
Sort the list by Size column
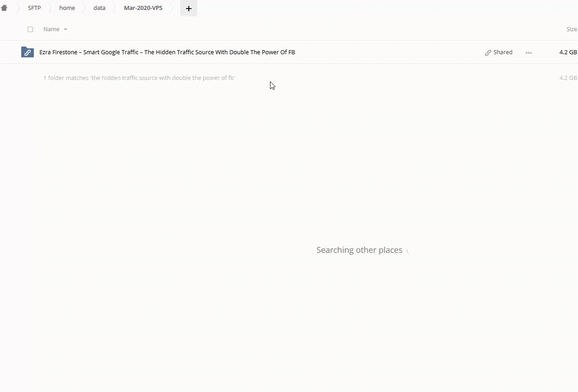(x=571, y=29)
